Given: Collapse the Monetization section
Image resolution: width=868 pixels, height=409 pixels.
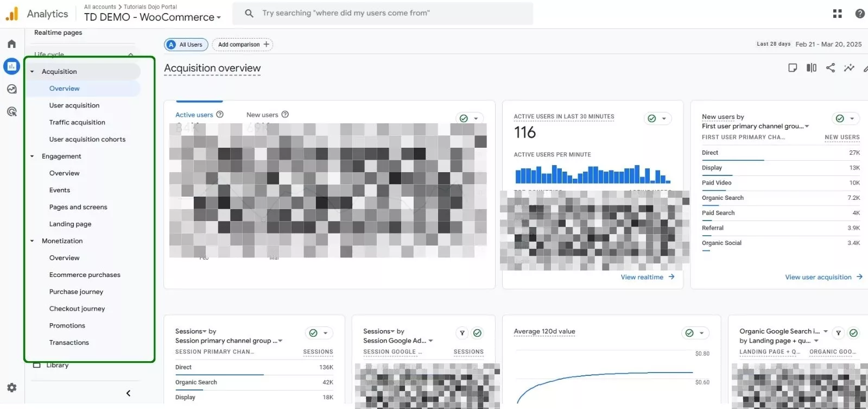Looking at the screenshot, I should [x=32, y=241].
